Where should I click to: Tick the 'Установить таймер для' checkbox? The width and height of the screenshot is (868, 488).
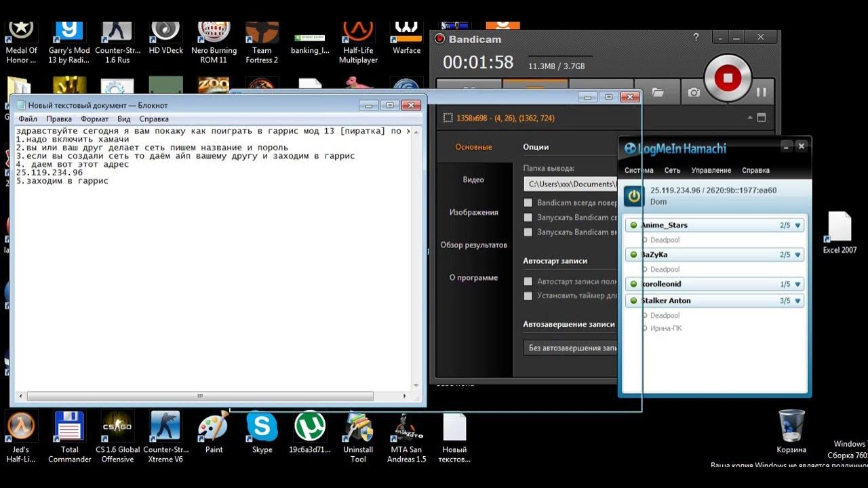click(528, 296)
